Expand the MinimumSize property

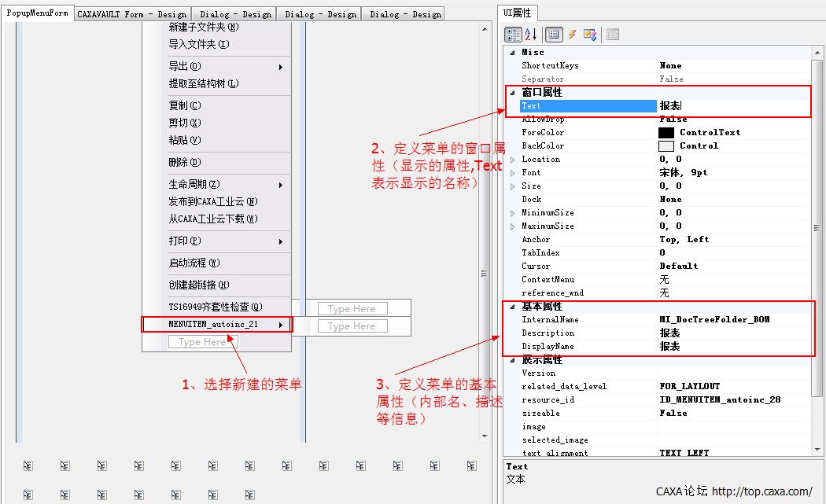coord(512,213)
